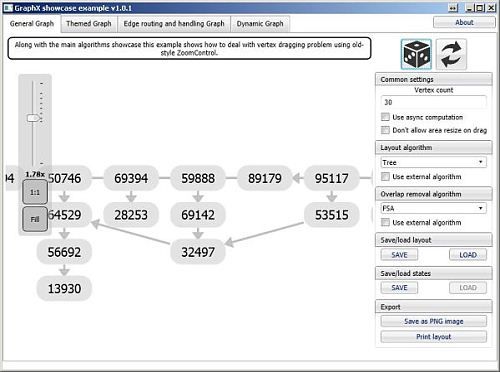
Task: Click the Save/load states header
Action: click(434, 273)
